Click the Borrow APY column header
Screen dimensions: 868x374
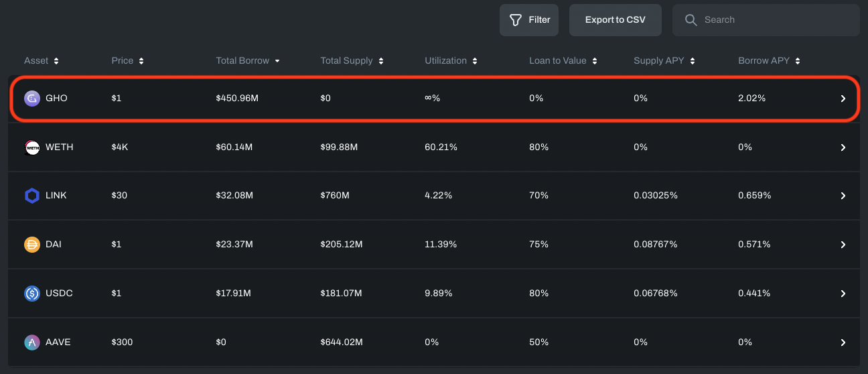pyautogui.click(x=764, y=61)
